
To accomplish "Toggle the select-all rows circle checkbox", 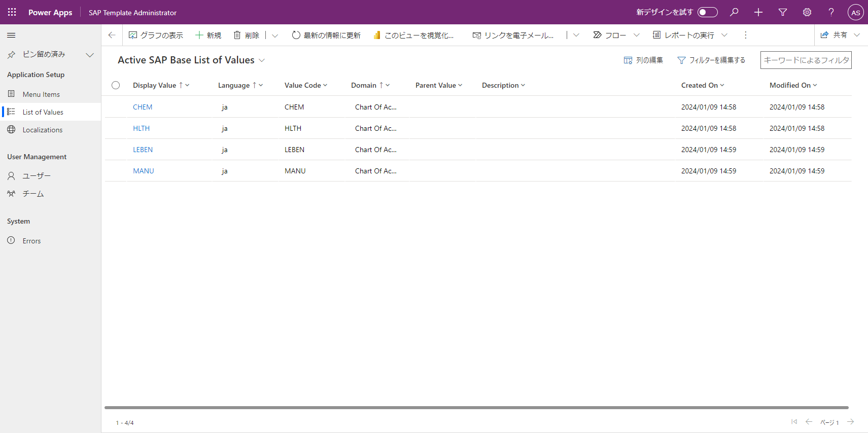I will pos(116,85).
